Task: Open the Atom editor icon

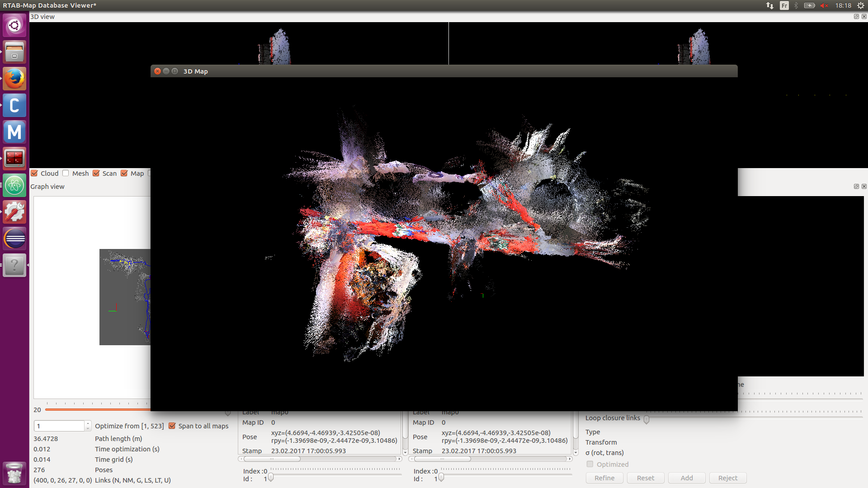Action: 14,185
